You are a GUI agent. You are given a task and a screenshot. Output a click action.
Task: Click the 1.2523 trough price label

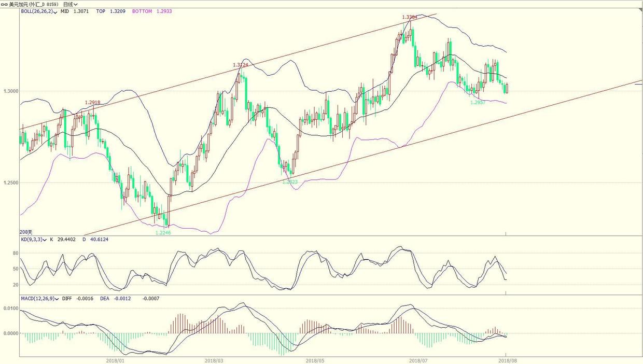(290, 181)
